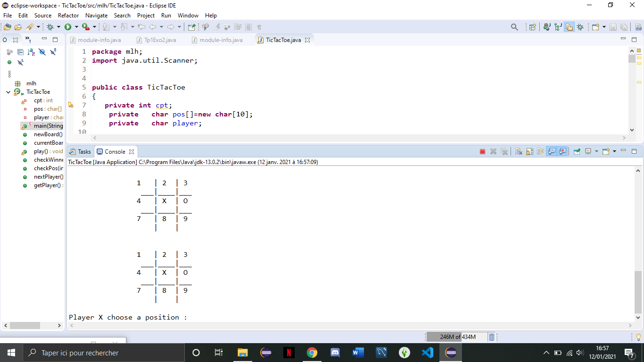Toggle Sort alphabetically in Outline view
The height and width of the screenshot is (362, 644).
click(31, 52)
